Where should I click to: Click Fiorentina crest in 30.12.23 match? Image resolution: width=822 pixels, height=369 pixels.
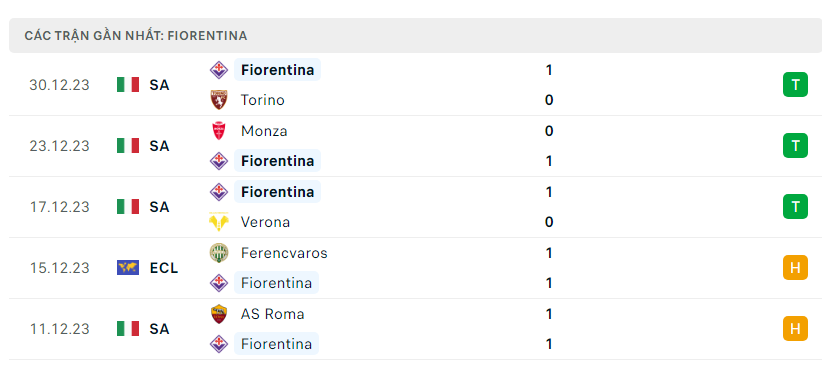point(219,70)
